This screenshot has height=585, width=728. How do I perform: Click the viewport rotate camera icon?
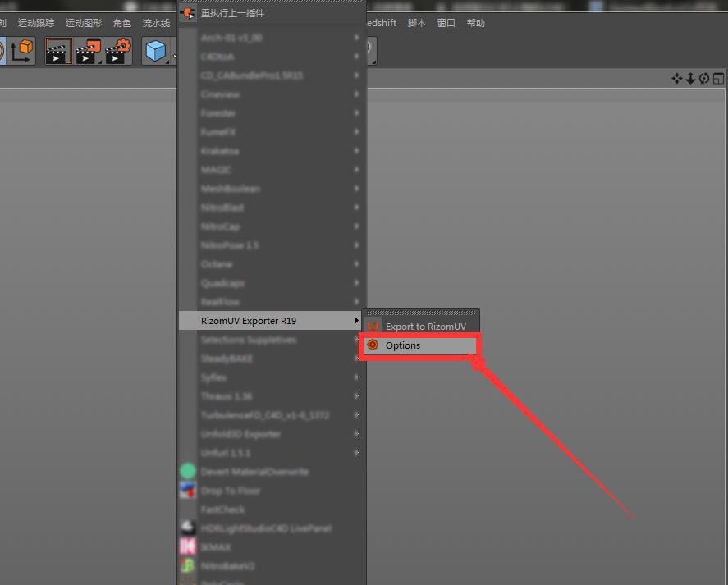point(704,79)
